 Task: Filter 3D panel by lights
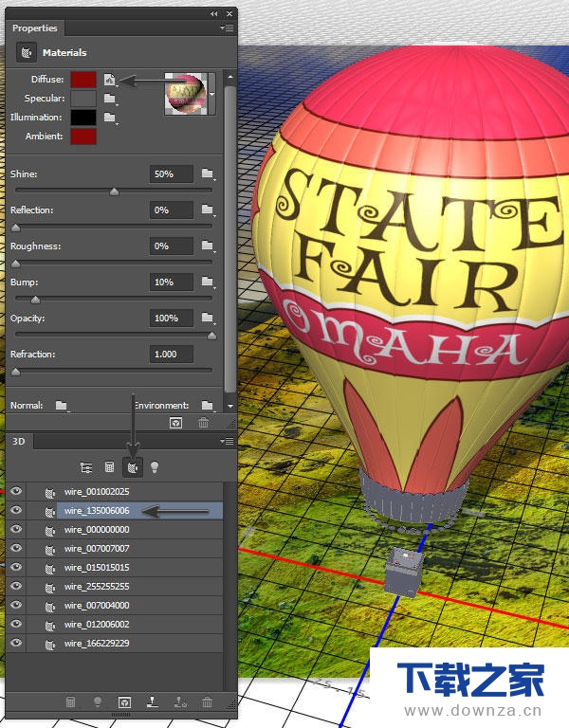click(155, 467)
